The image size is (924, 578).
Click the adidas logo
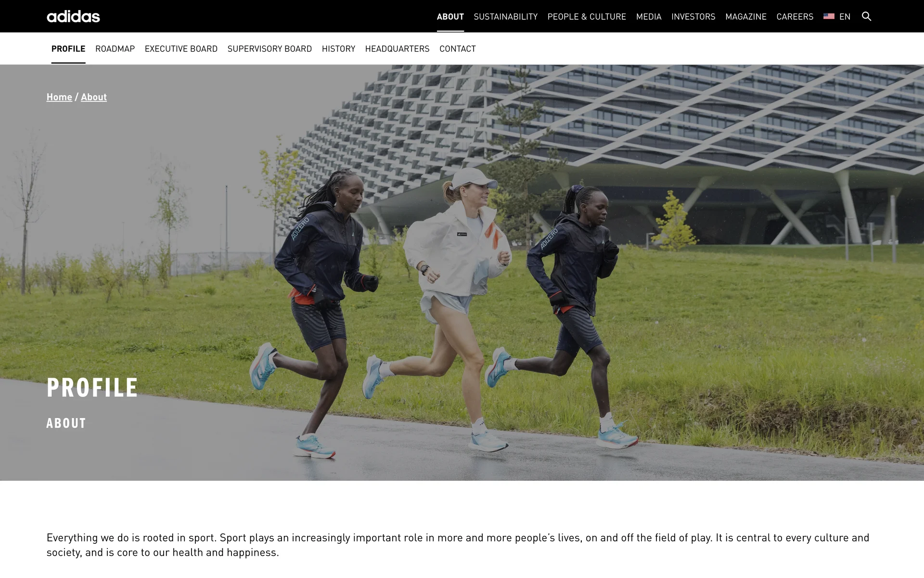tap(73, 16)
